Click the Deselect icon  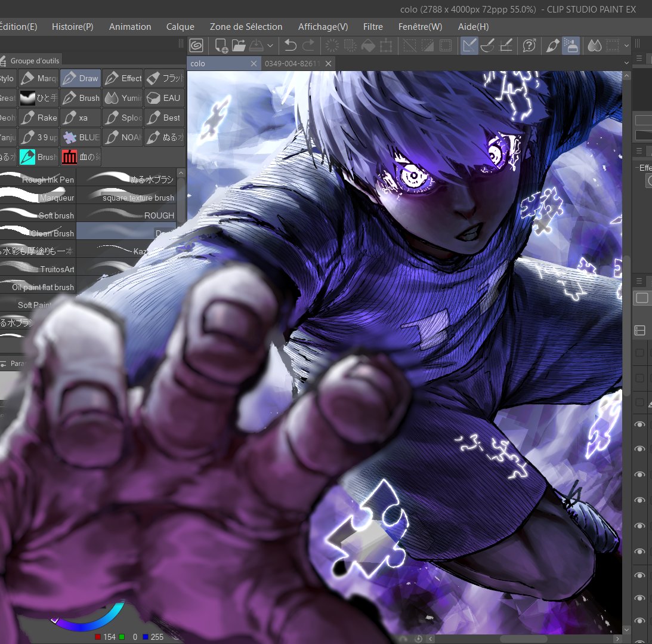[410, 45]
